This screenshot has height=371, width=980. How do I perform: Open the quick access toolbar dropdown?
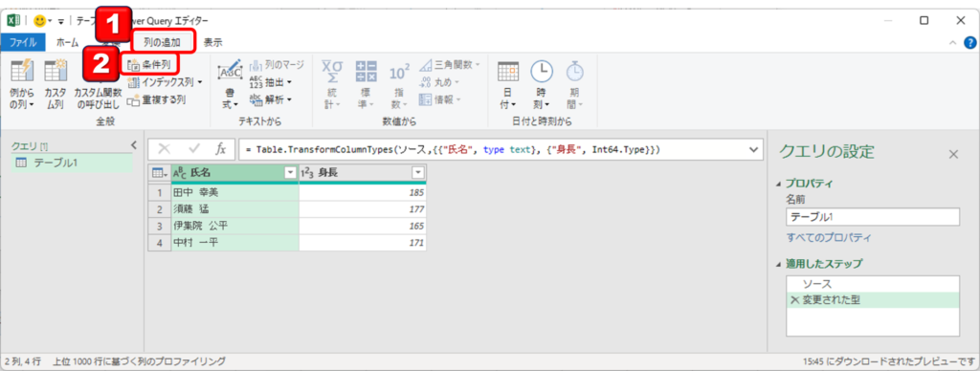pos(61,21)
